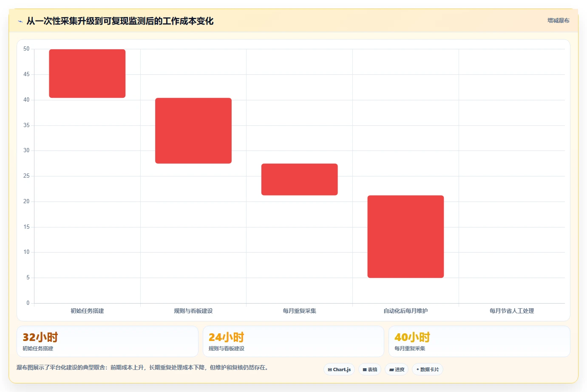Click the y-axis value 25
Viewport: 587px width, 392px height.
click(x=26, y=176)
